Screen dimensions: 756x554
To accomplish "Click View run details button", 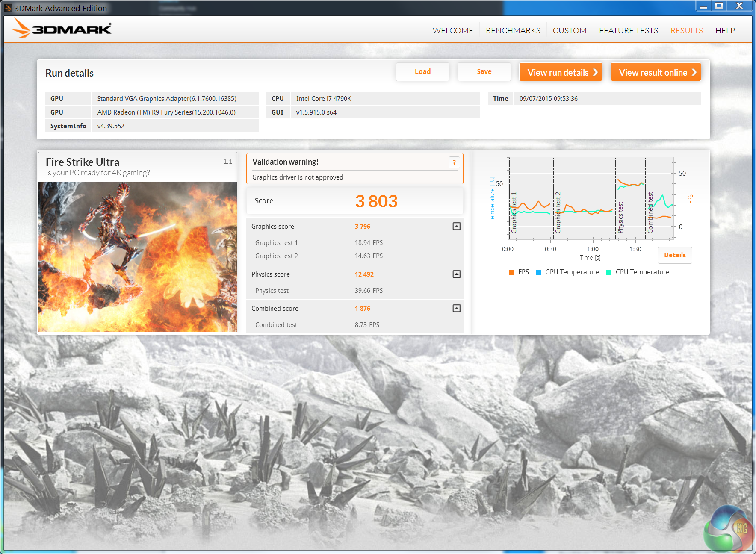I will [x=561, y=72].
